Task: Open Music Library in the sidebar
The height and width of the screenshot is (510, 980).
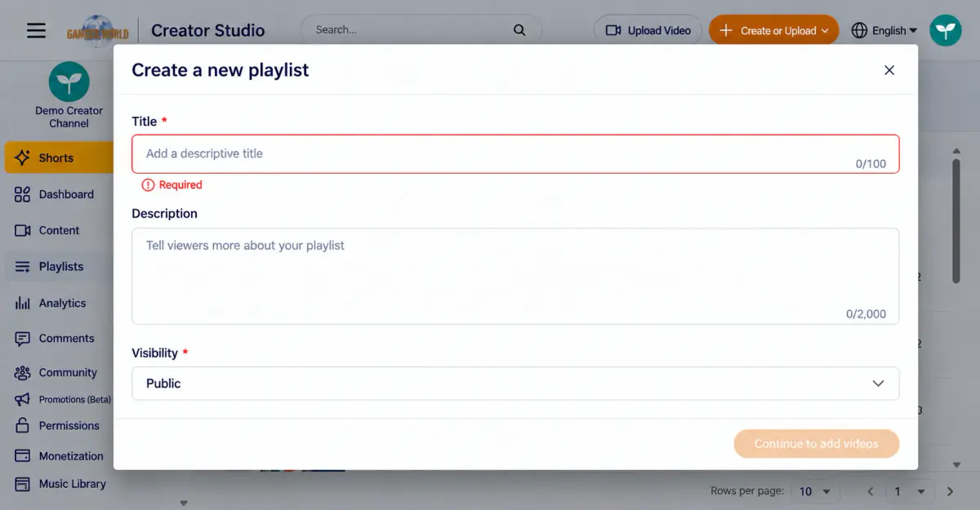Action: tap(59, 484)
